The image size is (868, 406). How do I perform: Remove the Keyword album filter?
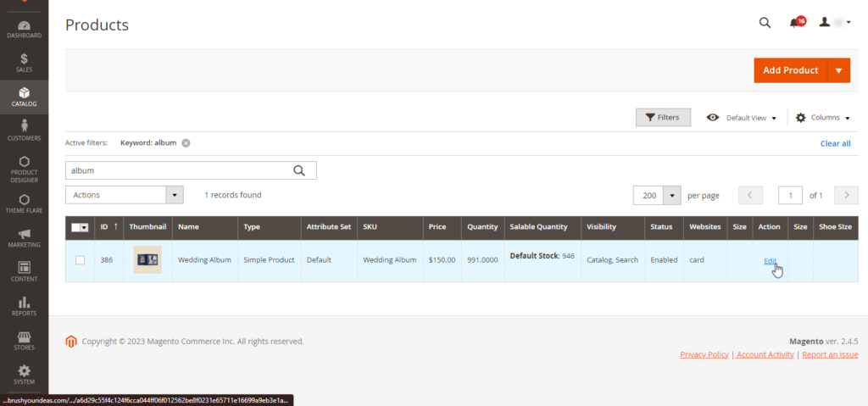pyautogui.click(x=186, y=143)
